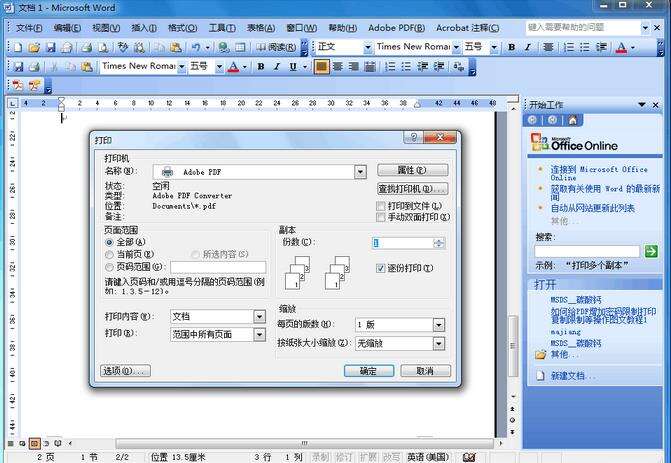Open the 范围中所有页面 dropdown
This screenshot has width=671, height=463.
coord(259,335)
